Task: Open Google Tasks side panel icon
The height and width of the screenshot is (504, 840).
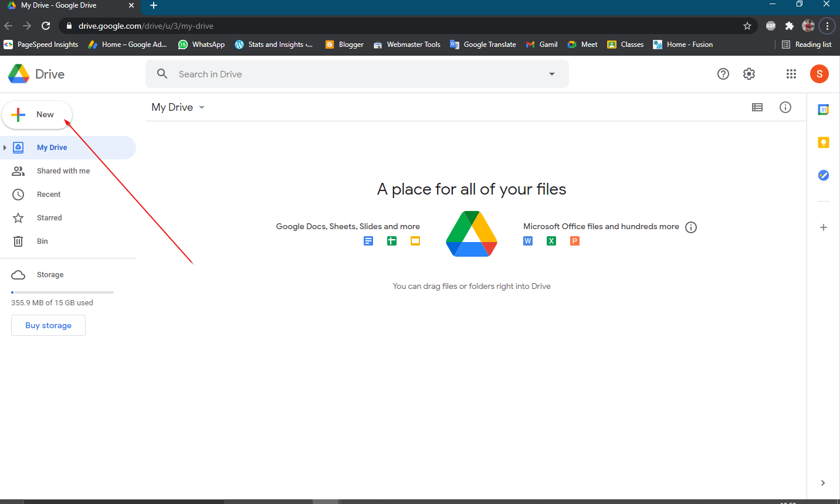Action: click(824, 175)
